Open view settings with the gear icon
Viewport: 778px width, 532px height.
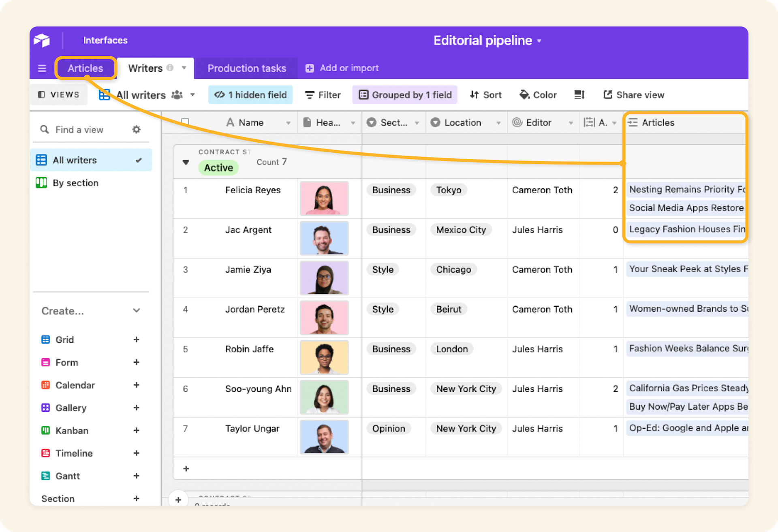point(136,129)
